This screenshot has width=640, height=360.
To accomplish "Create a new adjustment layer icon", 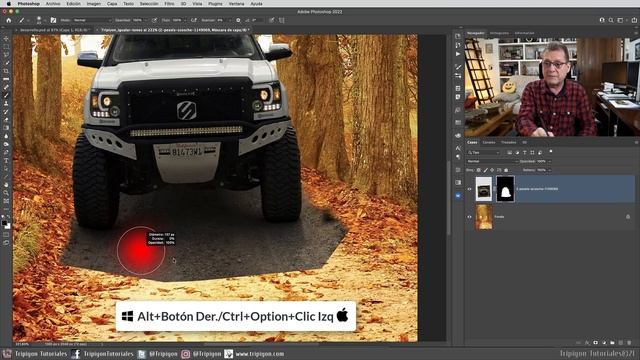I will click(604, 343).
